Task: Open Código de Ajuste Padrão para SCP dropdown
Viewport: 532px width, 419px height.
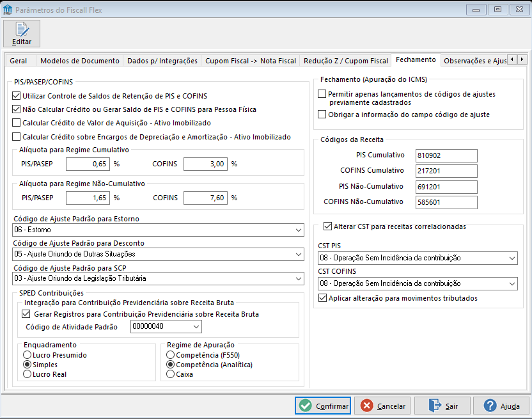Action: pos(158,278)
